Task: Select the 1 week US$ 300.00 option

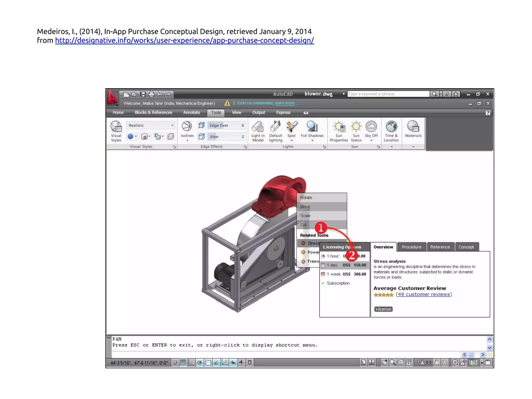Action: coord(344,274)
